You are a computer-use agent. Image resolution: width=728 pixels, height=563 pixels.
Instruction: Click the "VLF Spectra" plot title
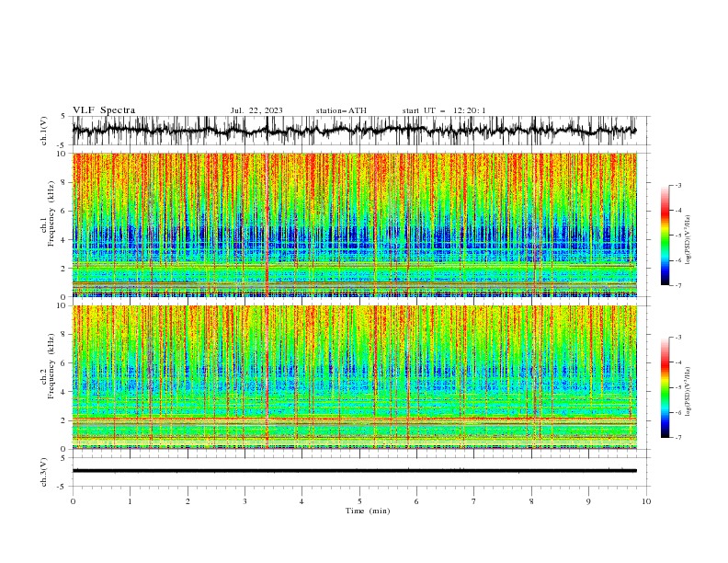click(x=104, y=110)
